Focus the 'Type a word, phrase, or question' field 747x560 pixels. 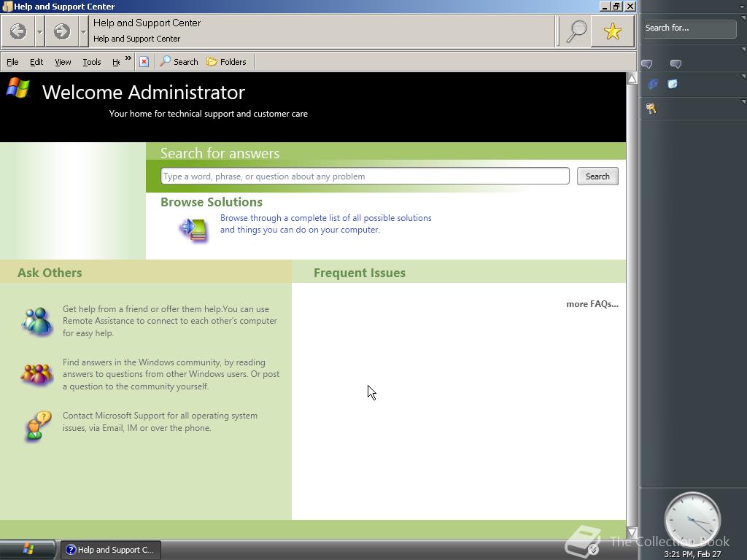[x=365, y=176]
